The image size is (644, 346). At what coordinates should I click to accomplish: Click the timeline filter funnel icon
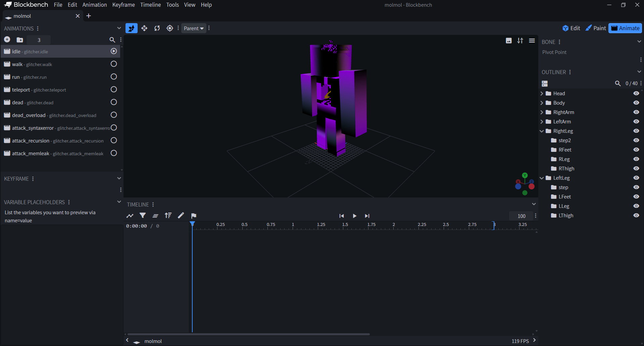click(x=143, y=216)
